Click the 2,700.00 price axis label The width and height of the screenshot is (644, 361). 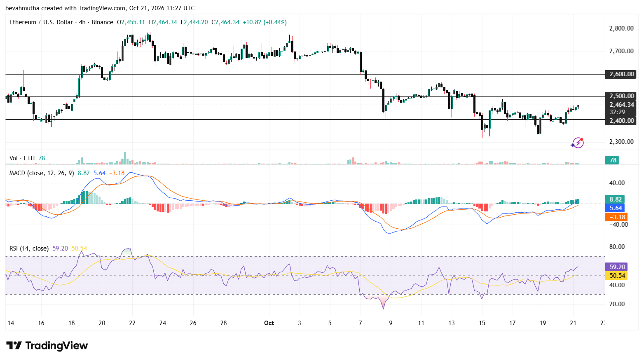click(x=621, y=51)
